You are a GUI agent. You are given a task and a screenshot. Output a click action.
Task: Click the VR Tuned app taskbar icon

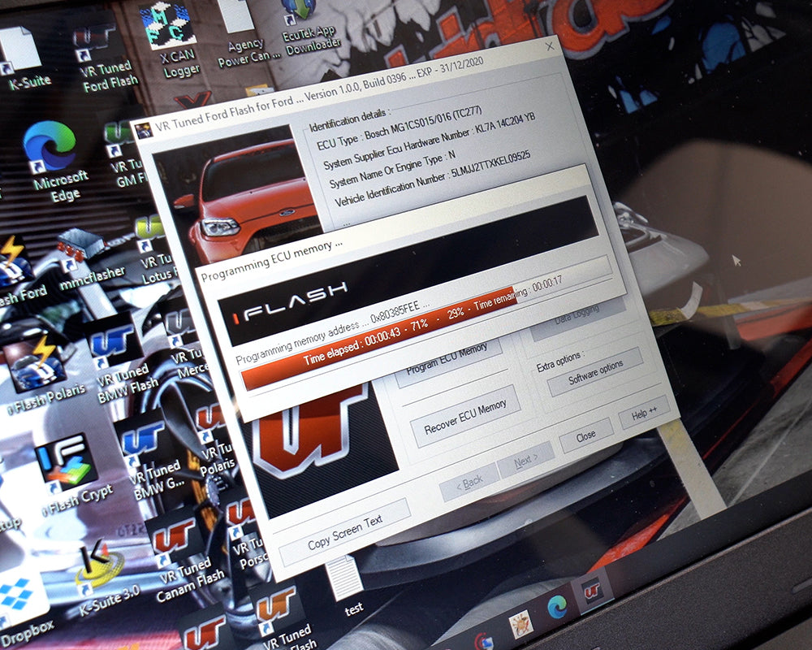point(592,591)
